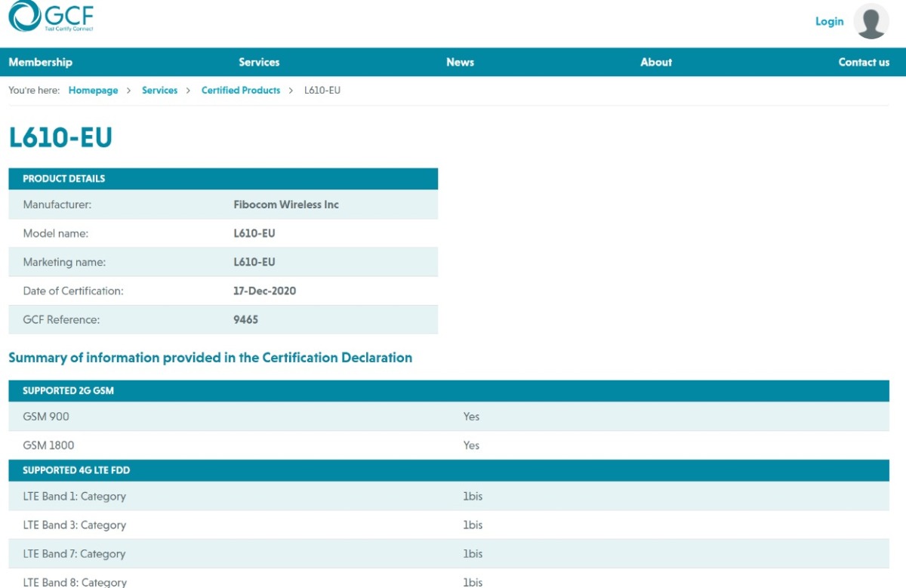
Task: Select the manufacturer value Fibocom Wireless Inc
Action: [x=286, y=205]
